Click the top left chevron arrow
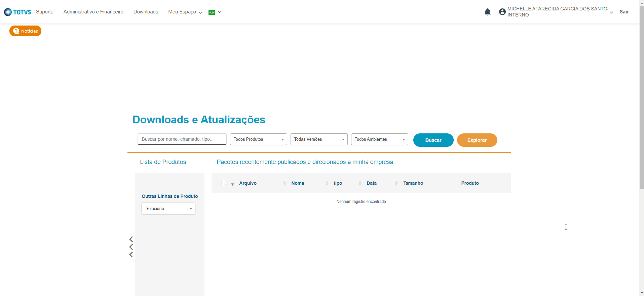 point(131,239)
